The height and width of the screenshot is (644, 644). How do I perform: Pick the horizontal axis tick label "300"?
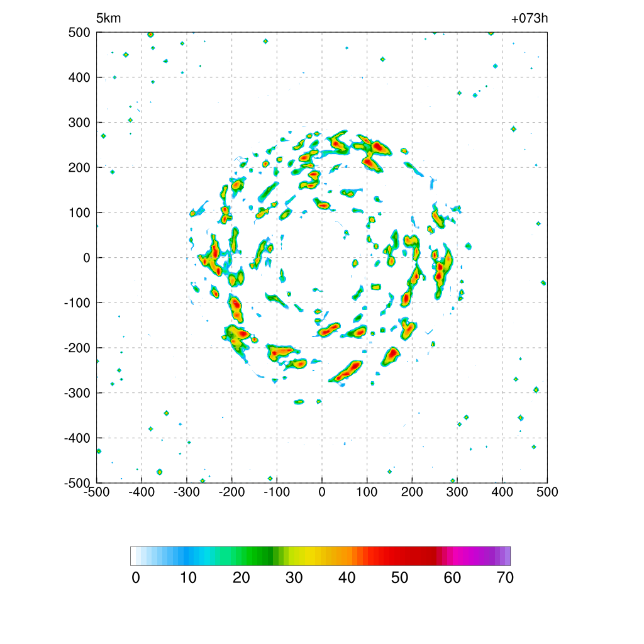click(x=457, y=492)
